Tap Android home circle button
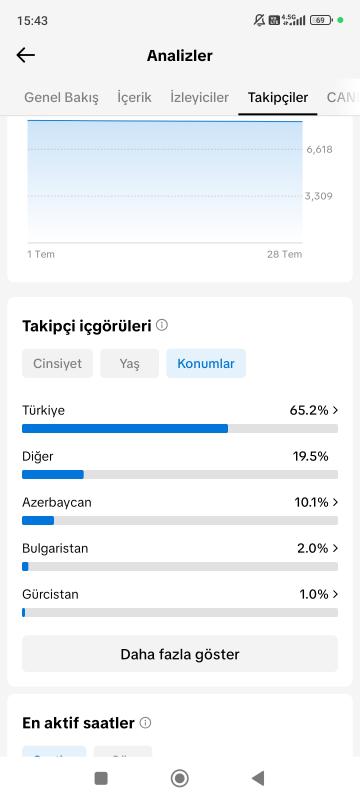This screenshot has height=800, width=360. [x=179, y=778]
